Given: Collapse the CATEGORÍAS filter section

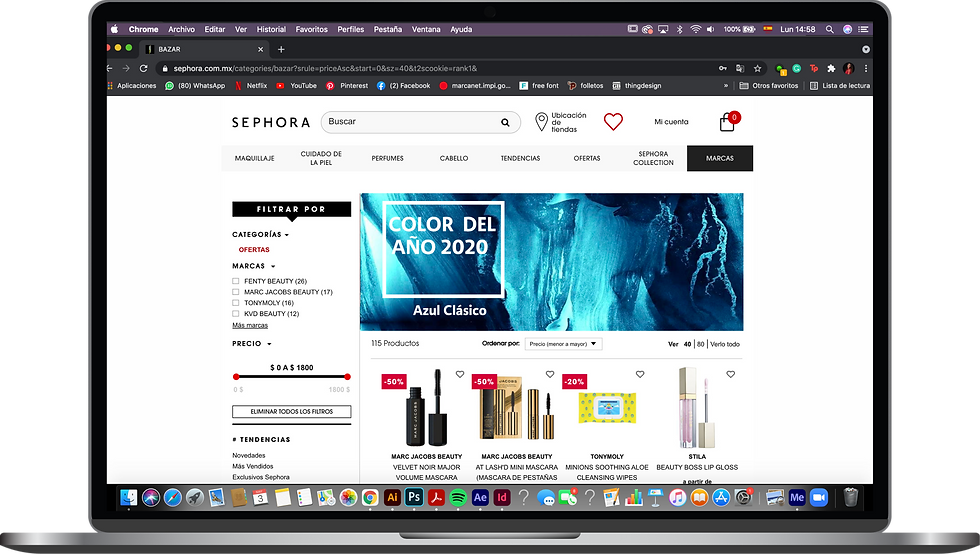Looking at the screenshot, I should click(x=261, y=234).
